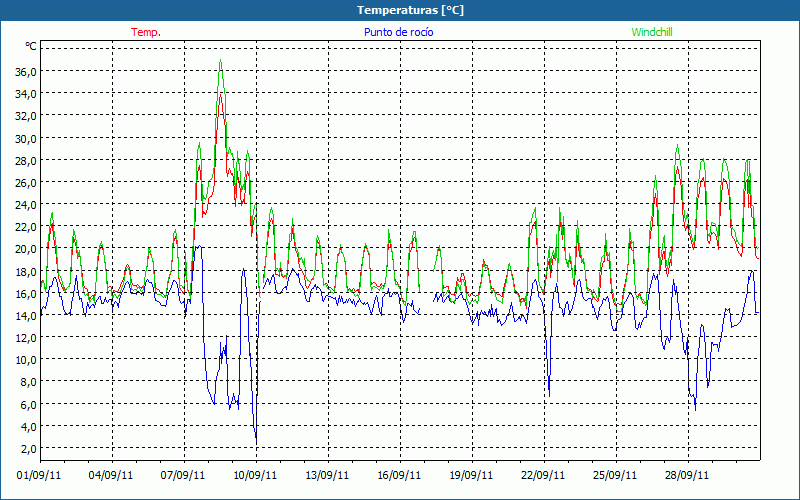Screen dimensions: 800x500
Task: Select the 10,0 y-axis value
Action: tap(26, 360)
